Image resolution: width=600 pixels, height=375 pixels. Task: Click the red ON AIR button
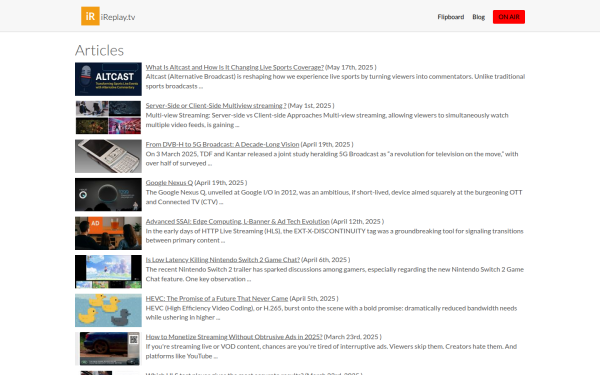[x=509, y=17]
